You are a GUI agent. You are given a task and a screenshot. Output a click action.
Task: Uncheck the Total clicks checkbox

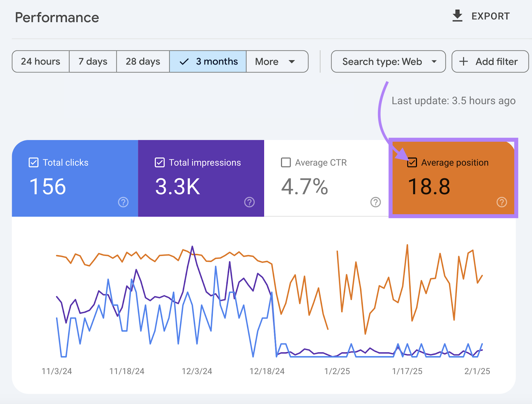pyautogui.click(x=33, y=162)
